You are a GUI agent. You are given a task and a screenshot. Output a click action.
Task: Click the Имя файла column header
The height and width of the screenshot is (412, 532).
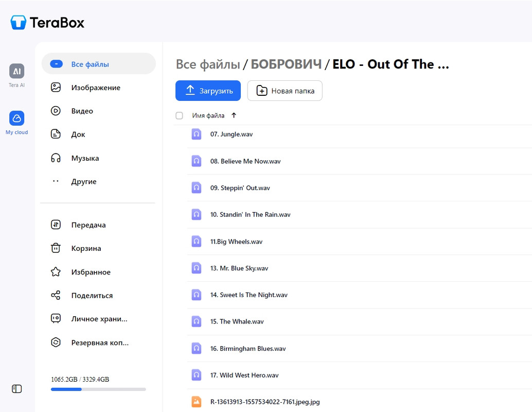pos(208,115)
